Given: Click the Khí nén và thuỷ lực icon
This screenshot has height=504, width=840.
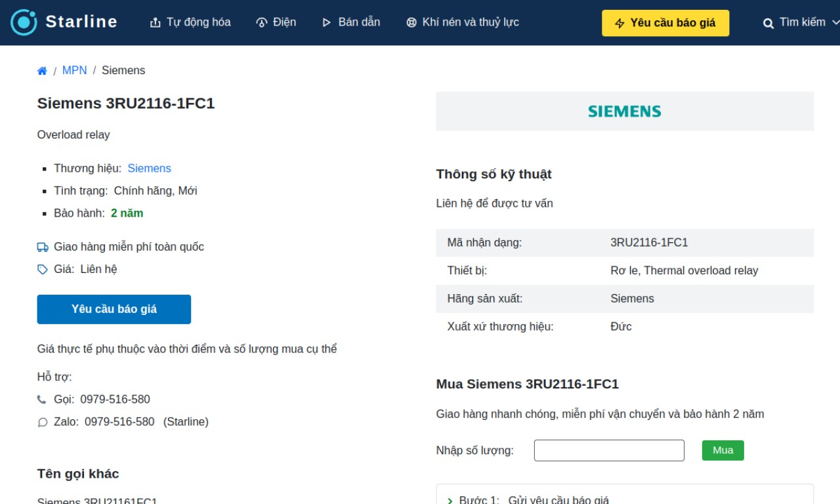Looking at the screenshot, I should [x=411, y=23].
